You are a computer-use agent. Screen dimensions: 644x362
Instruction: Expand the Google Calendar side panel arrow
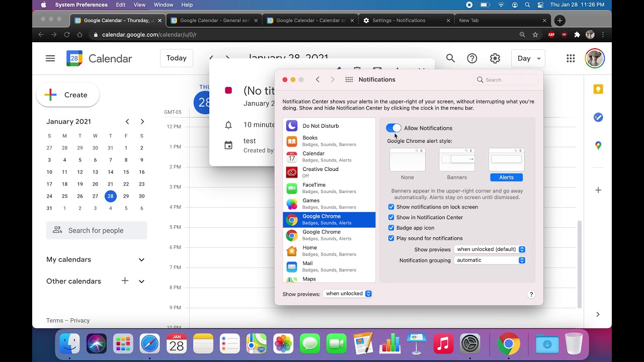tap(598, 314)
